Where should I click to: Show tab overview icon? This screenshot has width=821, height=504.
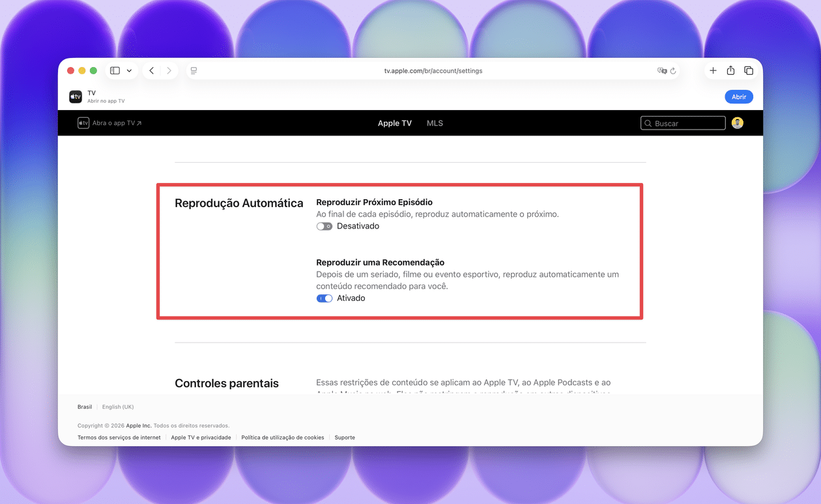749,70
